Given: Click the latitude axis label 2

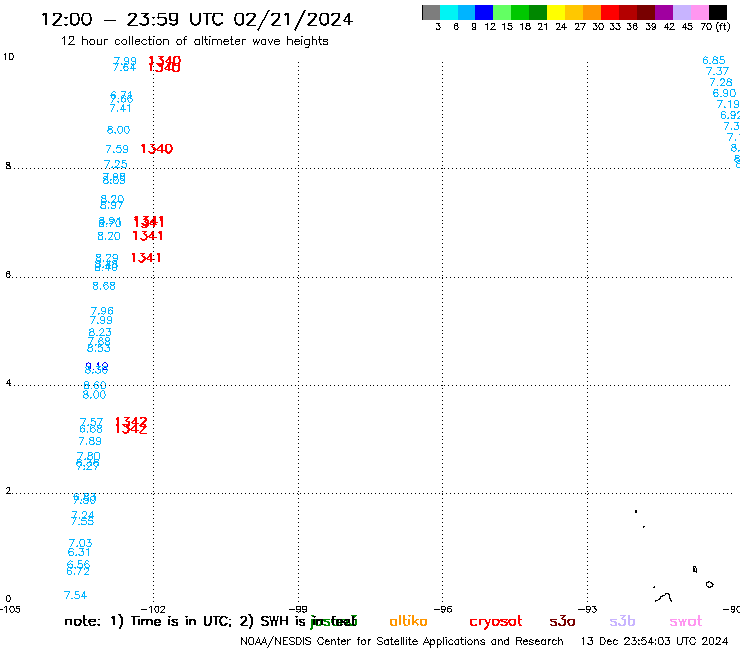Looking at the screenshot, I should [x=8, y=491].
